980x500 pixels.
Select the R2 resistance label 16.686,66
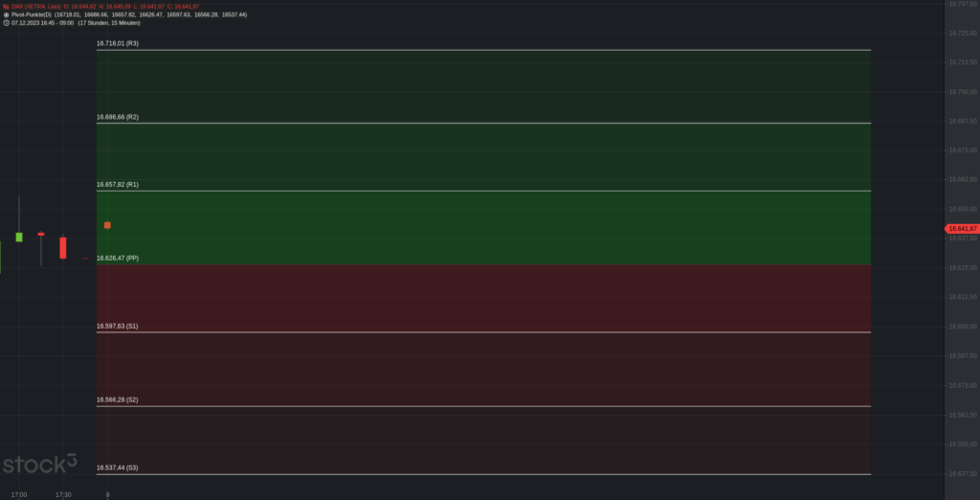118,117
